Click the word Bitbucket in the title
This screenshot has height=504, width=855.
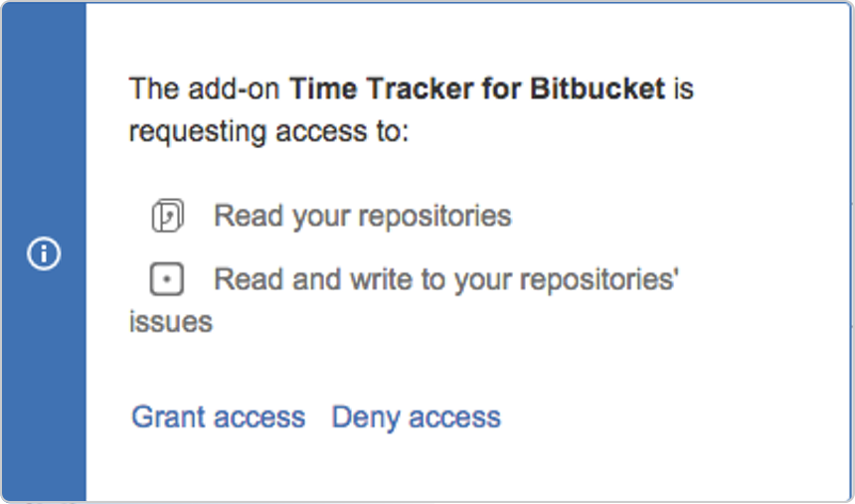(x=598, y=88)
